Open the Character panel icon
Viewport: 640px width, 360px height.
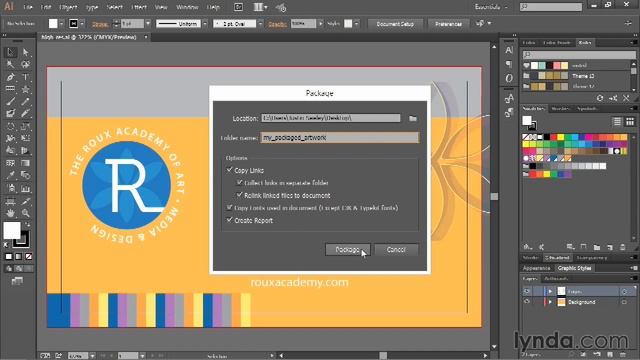[509, 50]
